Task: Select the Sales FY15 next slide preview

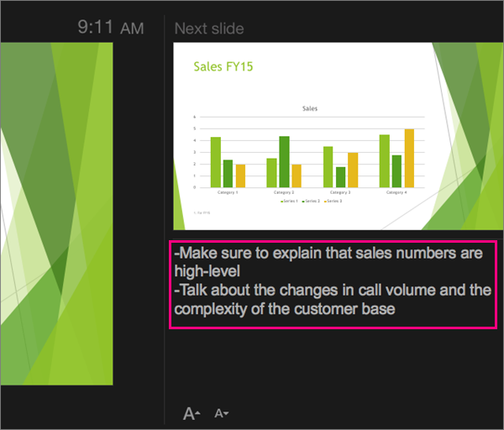Action: (339, 136)
